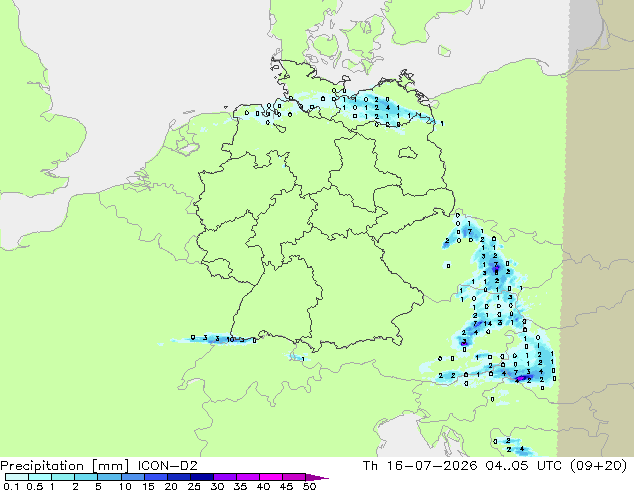This screenshot has height=490, width=634.
Task: Click the '(09+20)' forecast run label
Action: pos(598,466)
